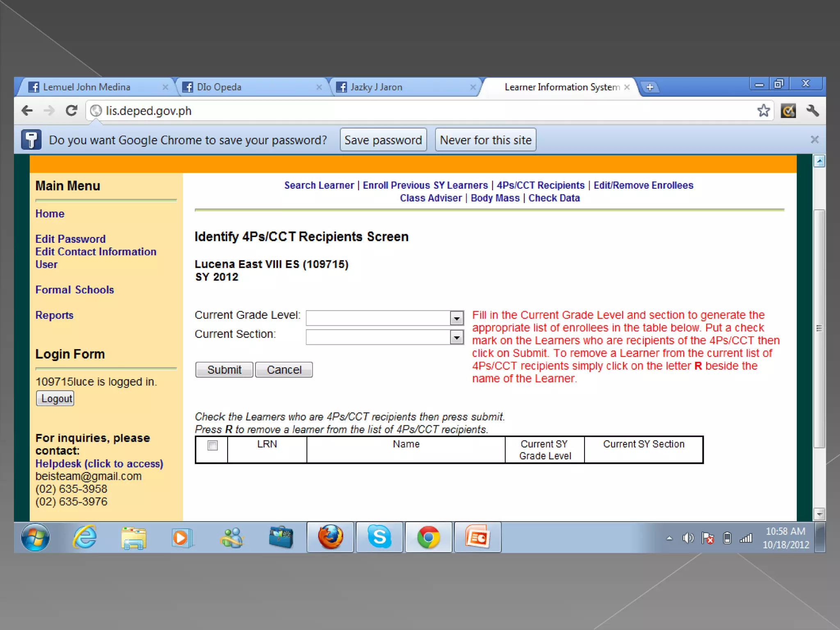Click the Show desktop strip on taskbar

point(820,538)
